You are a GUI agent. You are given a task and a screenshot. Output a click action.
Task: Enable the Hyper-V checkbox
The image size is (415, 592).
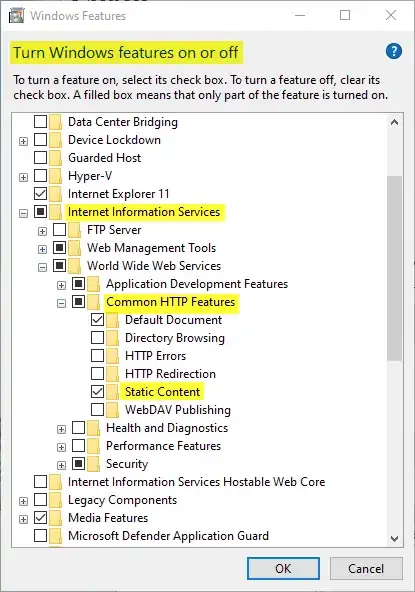(x=40, y=176)
